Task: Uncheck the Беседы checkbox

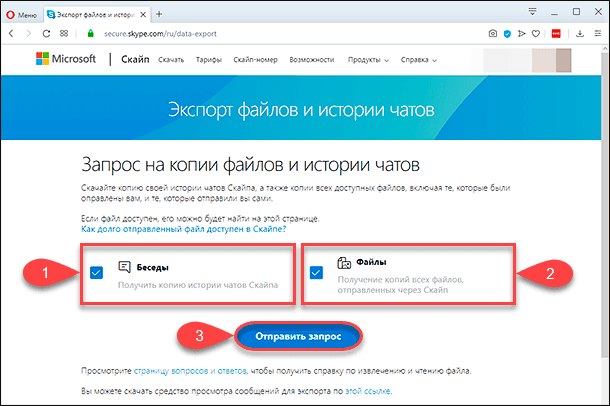Action: point(96,273)
